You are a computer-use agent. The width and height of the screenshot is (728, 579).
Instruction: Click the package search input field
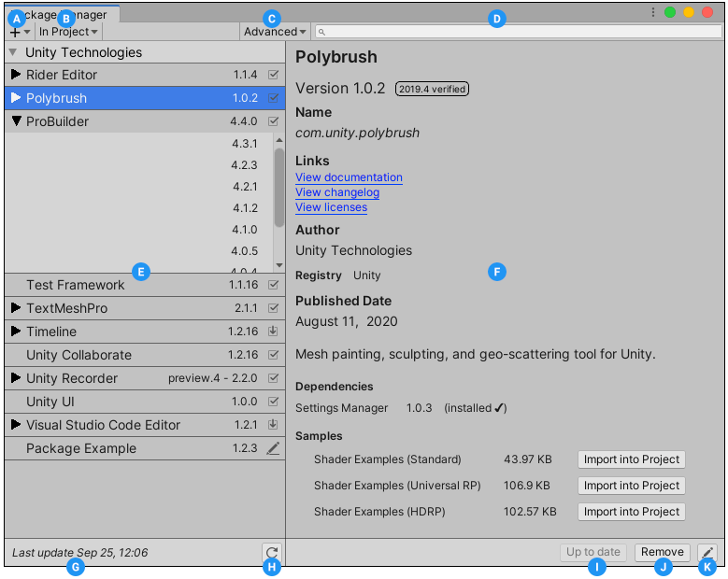[518, 32]
